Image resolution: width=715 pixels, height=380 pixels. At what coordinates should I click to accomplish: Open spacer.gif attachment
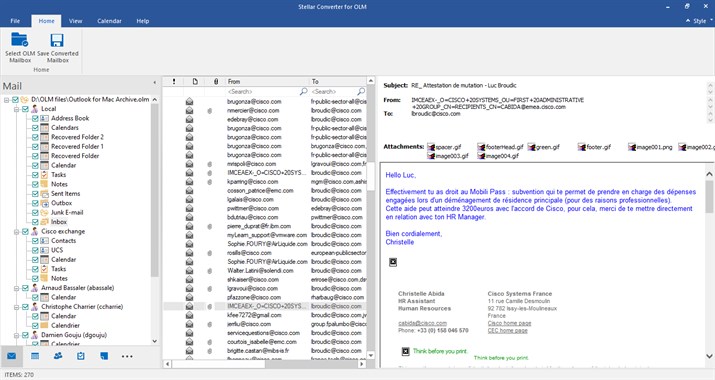click(x=444, y=147)
